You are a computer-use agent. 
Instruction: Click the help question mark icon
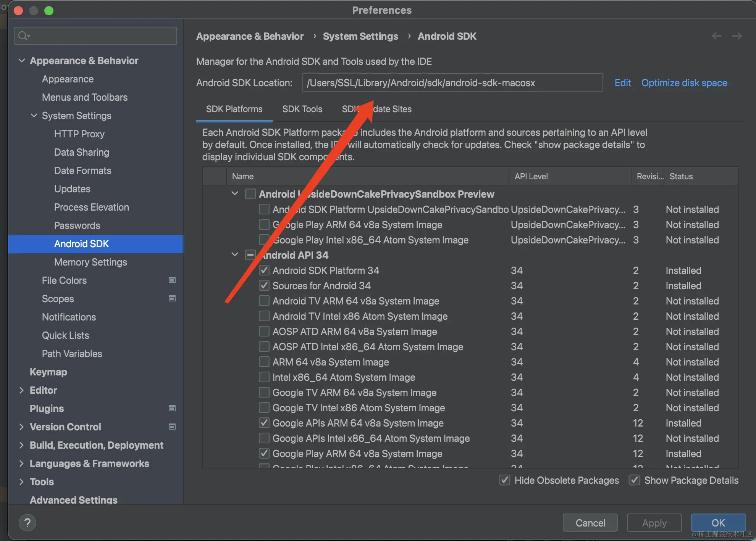pyautogui.click(x=27, y=523)
